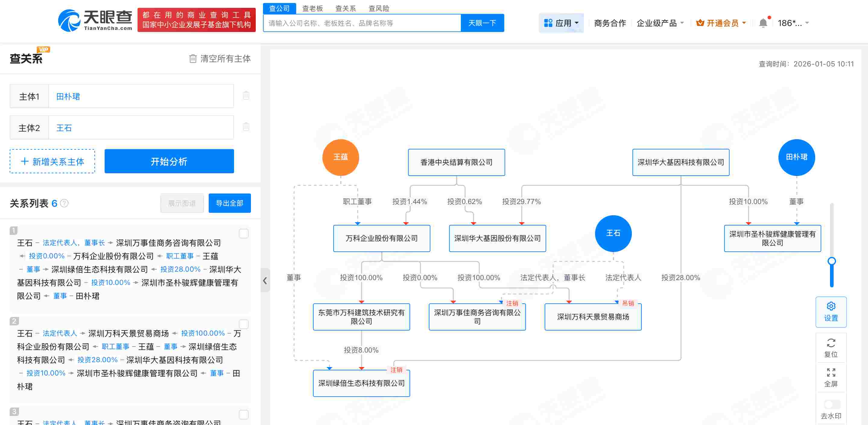Click the 开始分析 button
868x425 pixels.
click(169, 161)
